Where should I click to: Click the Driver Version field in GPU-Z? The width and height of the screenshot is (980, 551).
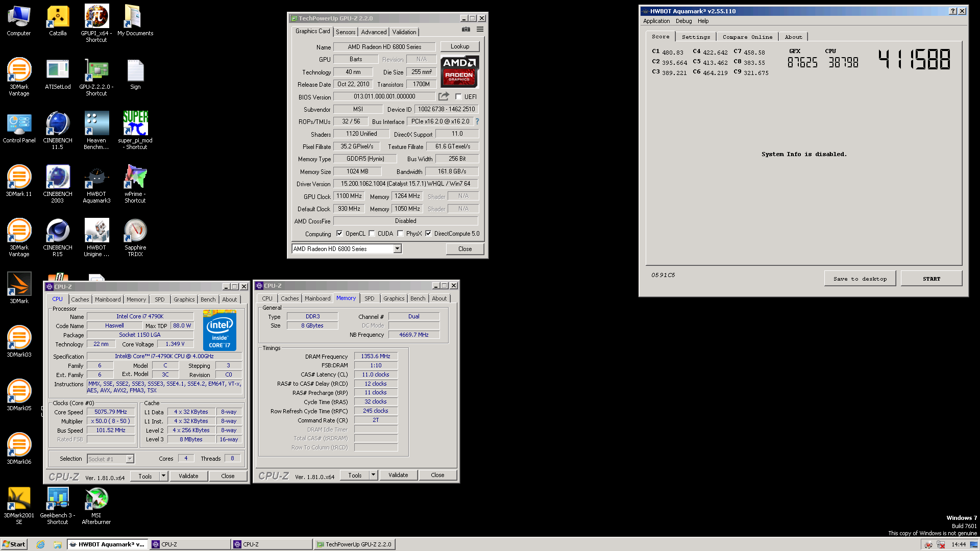point(406,184)
